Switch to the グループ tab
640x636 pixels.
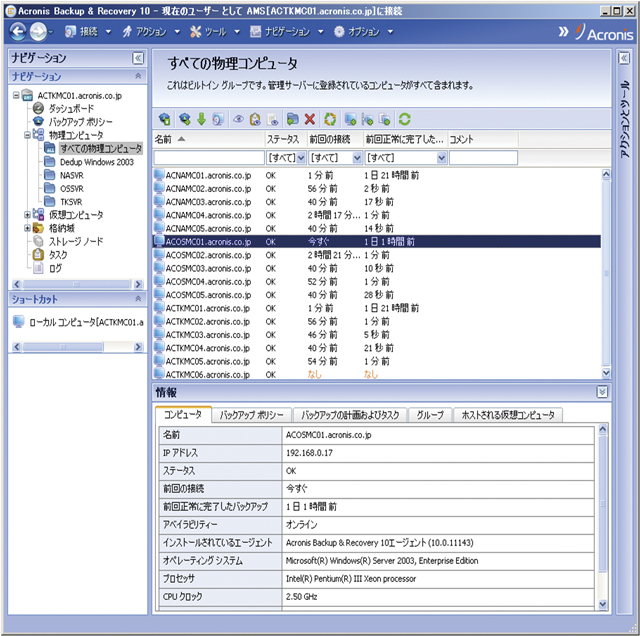430,415
